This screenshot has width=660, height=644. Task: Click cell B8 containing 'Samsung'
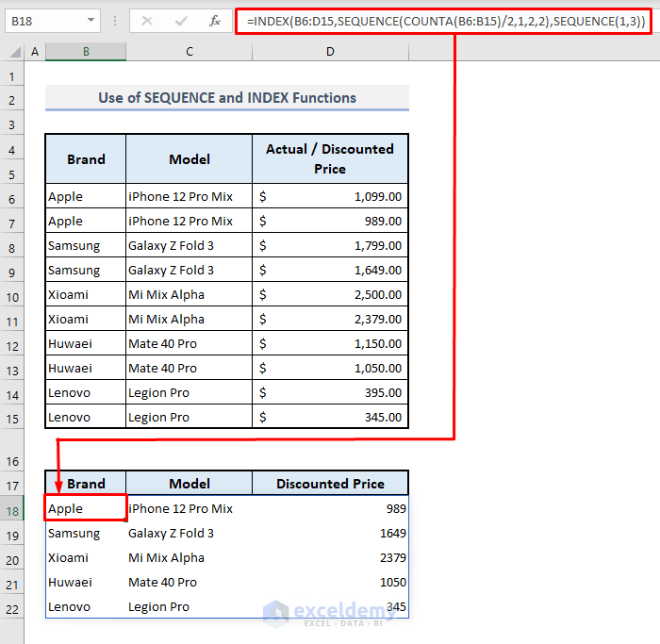pos(86,245)
